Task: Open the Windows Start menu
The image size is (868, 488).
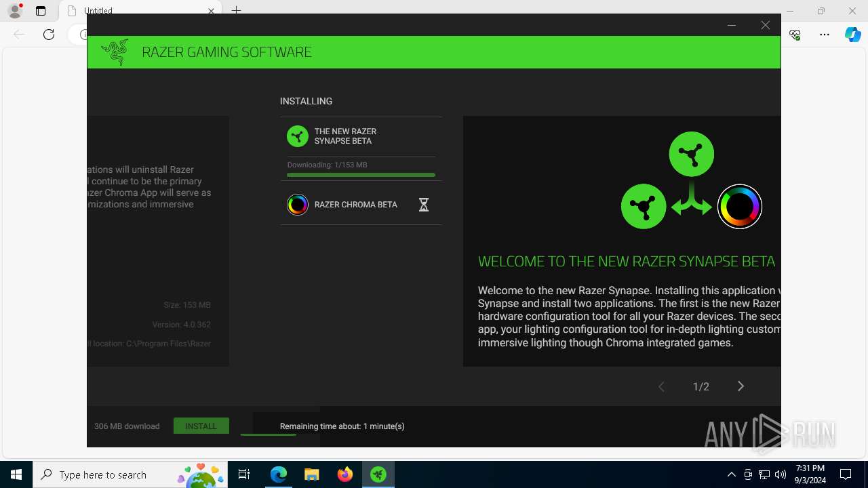Action: tap(16, 474)
